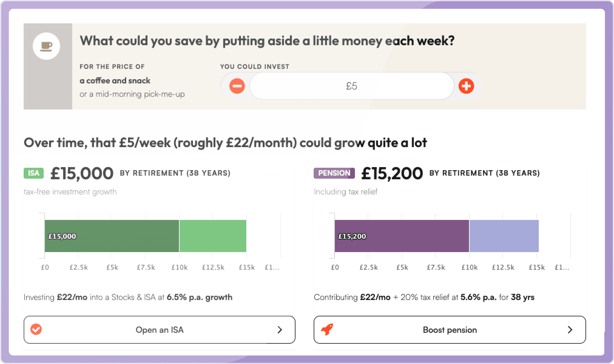Click the orange checkmark icon on the Open an ISA button
Image resolution: width=614 pixels, height=364 pixels.
pyautogui.click(x=36, y=329)
